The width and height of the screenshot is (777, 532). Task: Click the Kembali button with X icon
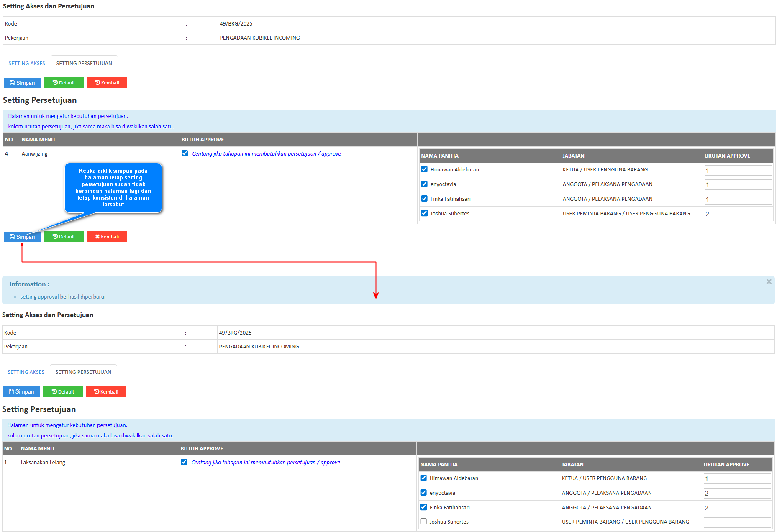coord(107,237)
